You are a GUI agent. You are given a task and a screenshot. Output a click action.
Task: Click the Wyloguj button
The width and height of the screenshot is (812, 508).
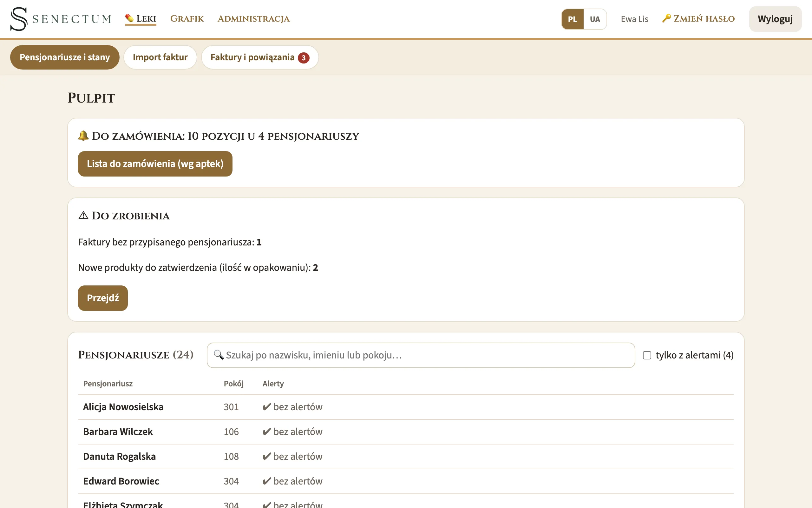coord(775,19)
